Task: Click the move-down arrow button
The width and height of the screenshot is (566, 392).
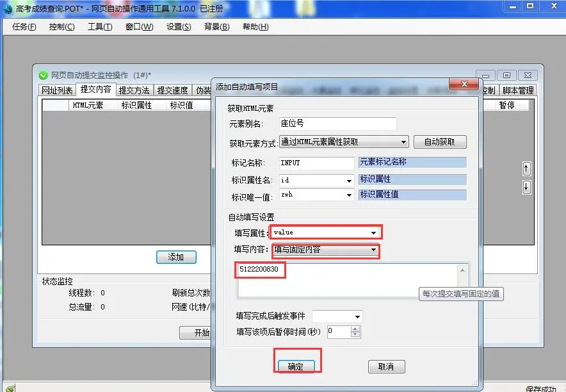Action: 527,187
